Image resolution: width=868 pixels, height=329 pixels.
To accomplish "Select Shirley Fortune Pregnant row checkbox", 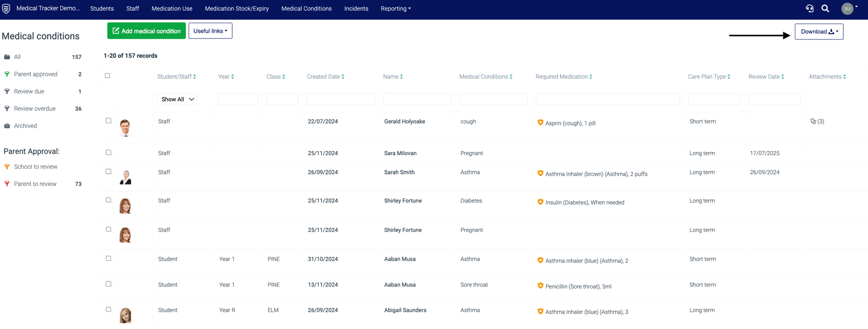I will (108, 229).
